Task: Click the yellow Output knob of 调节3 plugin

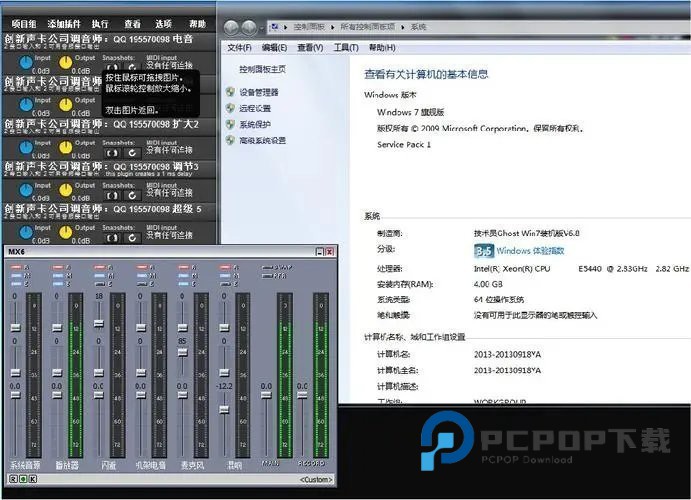Action: [x=66, y=190]
